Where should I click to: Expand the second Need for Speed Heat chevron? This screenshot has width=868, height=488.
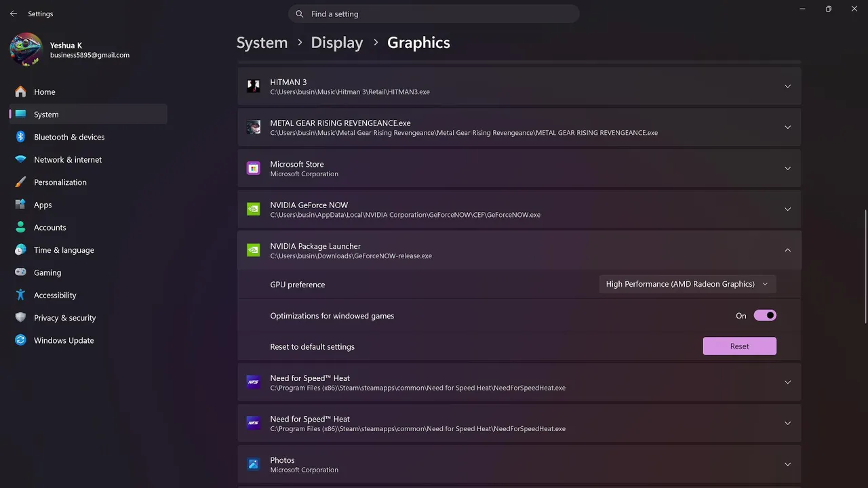pos(787,423)
